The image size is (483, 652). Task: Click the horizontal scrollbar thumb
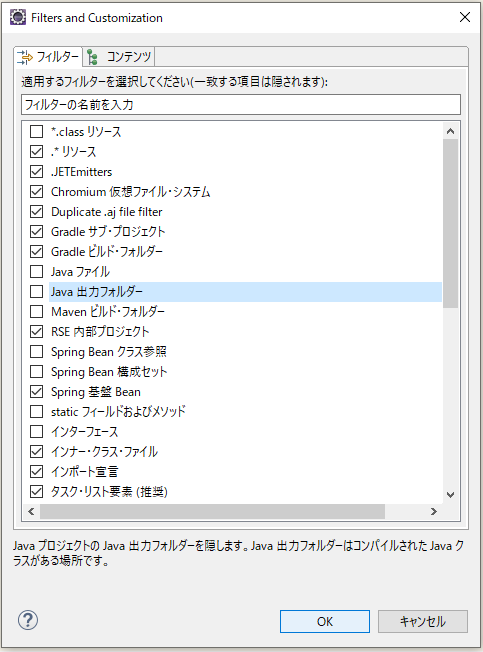click(x=212, y=511)
